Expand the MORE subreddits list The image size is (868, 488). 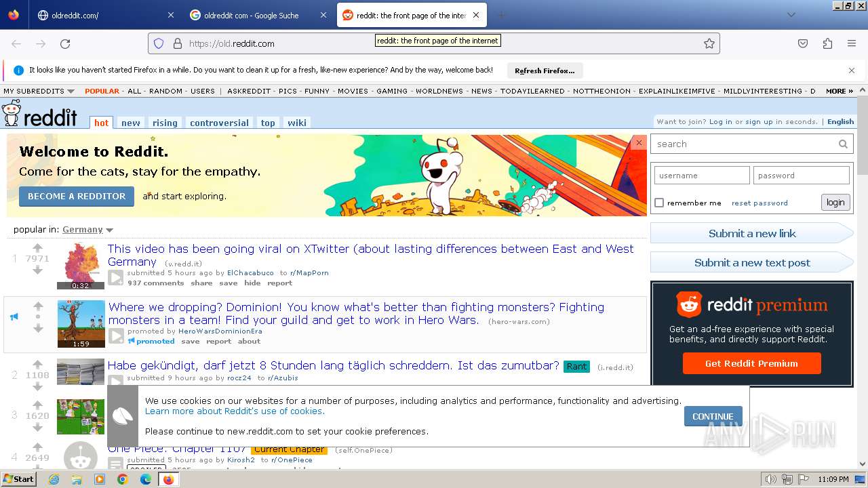click(840, 91)
